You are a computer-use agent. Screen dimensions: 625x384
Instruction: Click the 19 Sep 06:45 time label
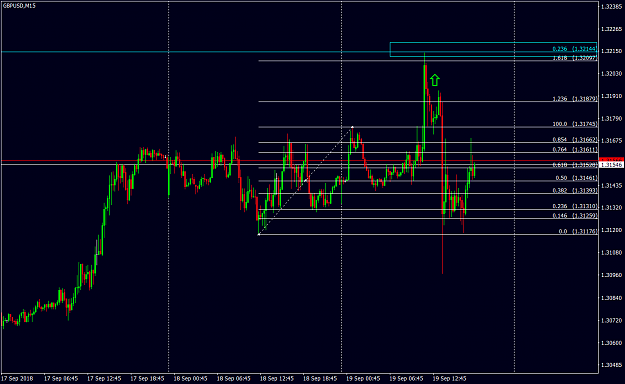(x=406, y=378)
